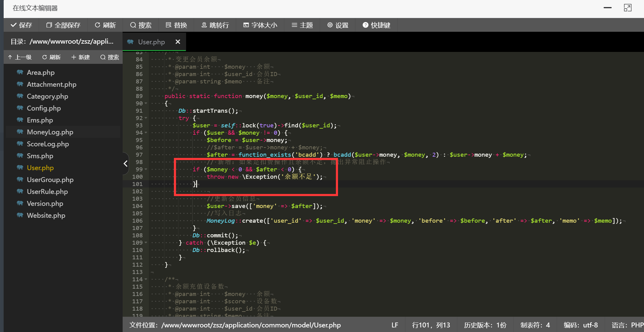Click the 语言 PHP language selector in the status bar

[627, 325]
